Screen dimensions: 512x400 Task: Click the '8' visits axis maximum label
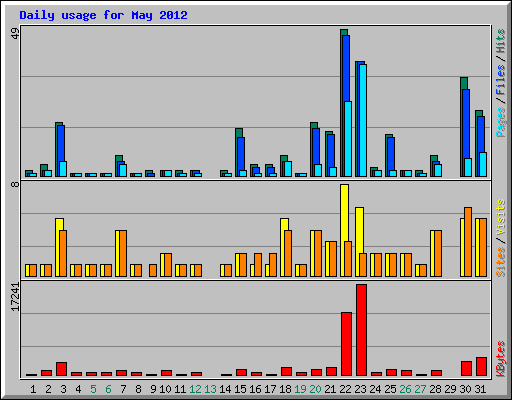point(15,184)
